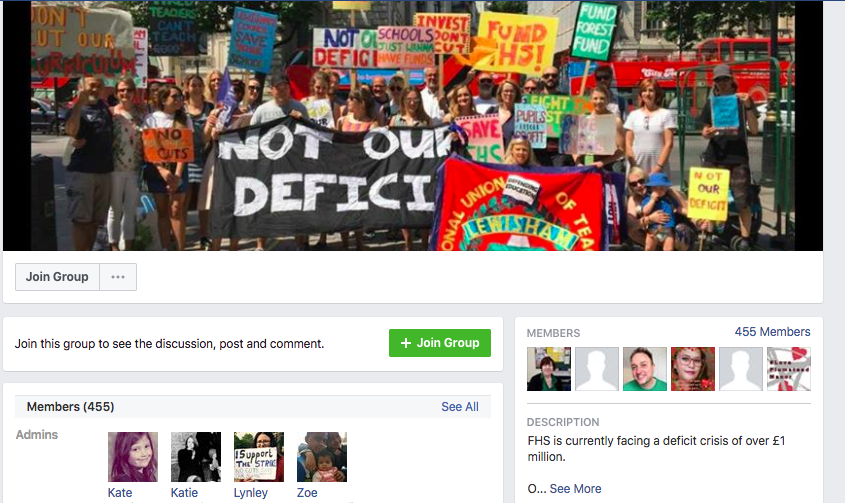Viewport: 845px width, 503px height.
Task: Open admin Lynley's strike sign photo
Action: [259, 457]
